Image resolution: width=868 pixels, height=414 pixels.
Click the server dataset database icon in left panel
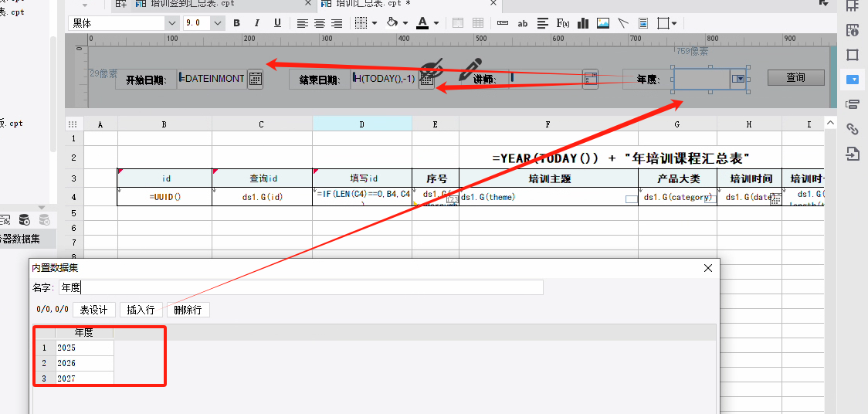[x=25, y=220]
